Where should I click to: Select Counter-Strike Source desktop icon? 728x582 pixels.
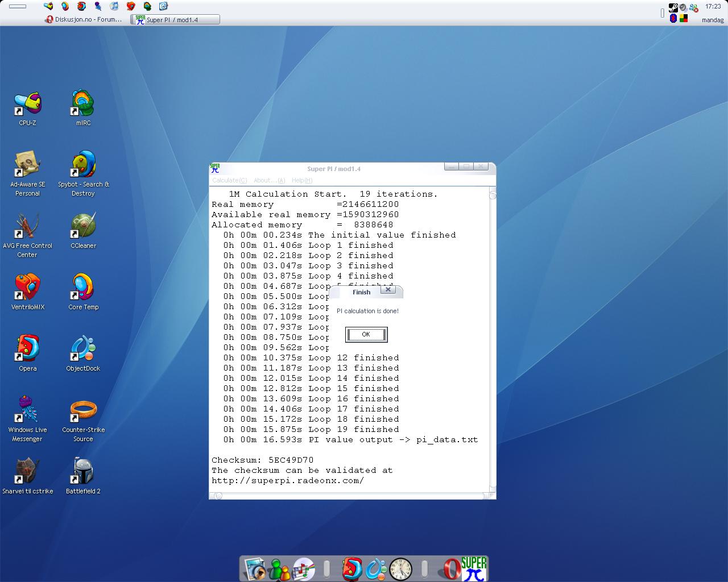pos(83,419)
